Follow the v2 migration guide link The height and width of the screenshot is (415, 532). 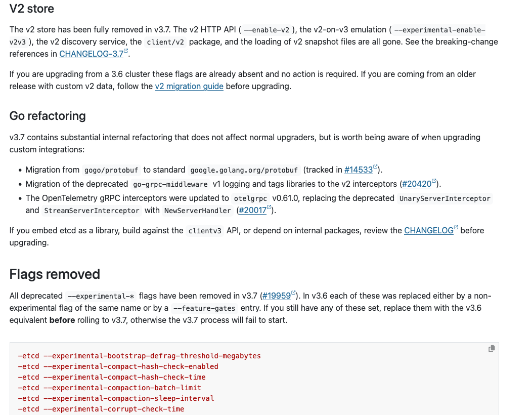click(189, 86)
